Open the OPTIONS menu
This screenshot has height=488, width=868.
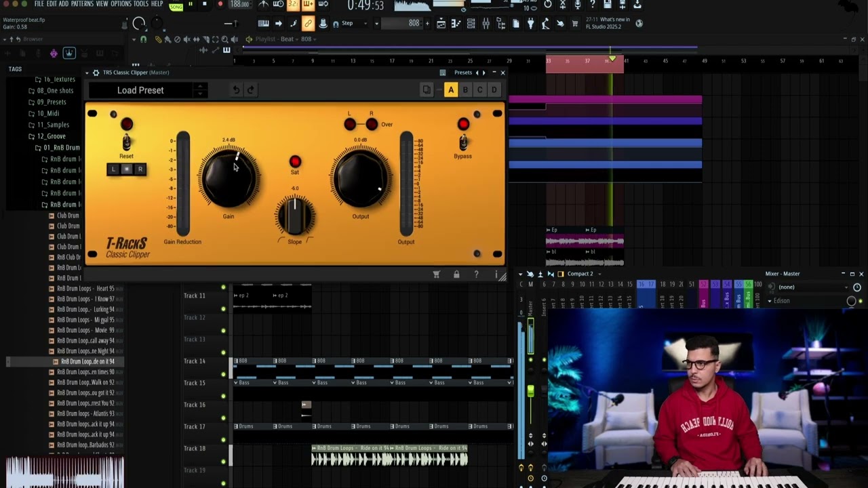[x=121, y=4]
